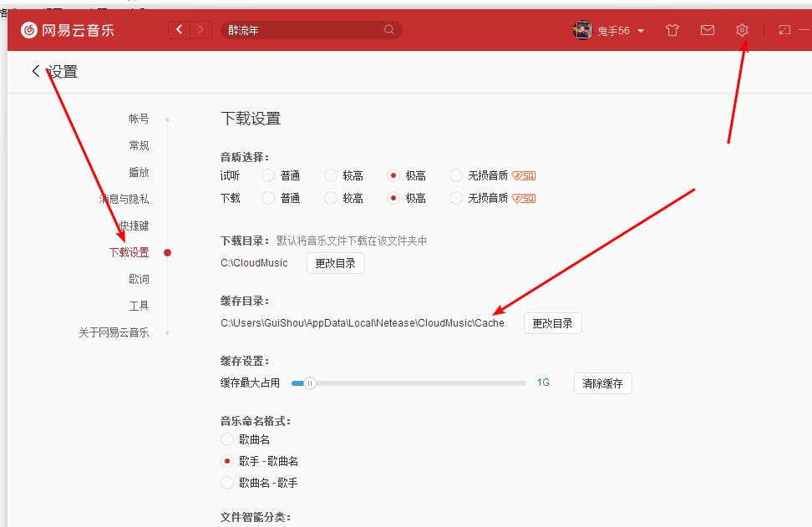Open the 消息与隐私 settings section
812x527 pixels.
124,199
